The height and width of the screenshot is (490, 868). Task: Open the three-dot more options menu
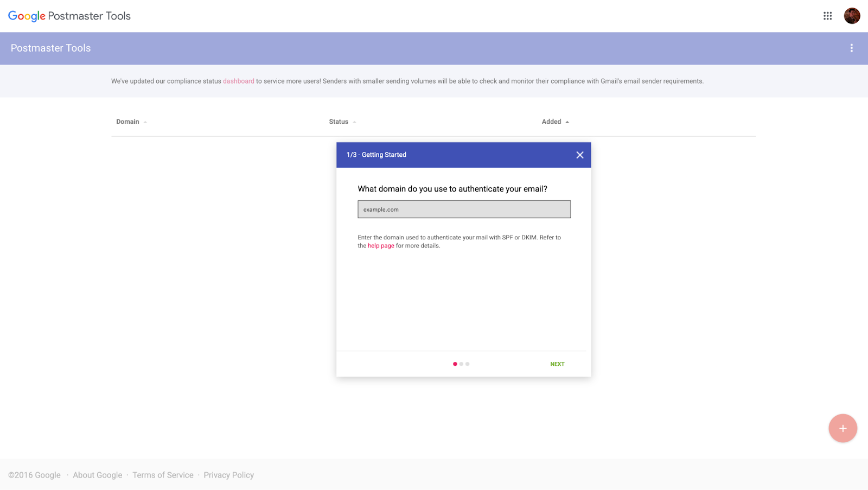click(851, 48)
